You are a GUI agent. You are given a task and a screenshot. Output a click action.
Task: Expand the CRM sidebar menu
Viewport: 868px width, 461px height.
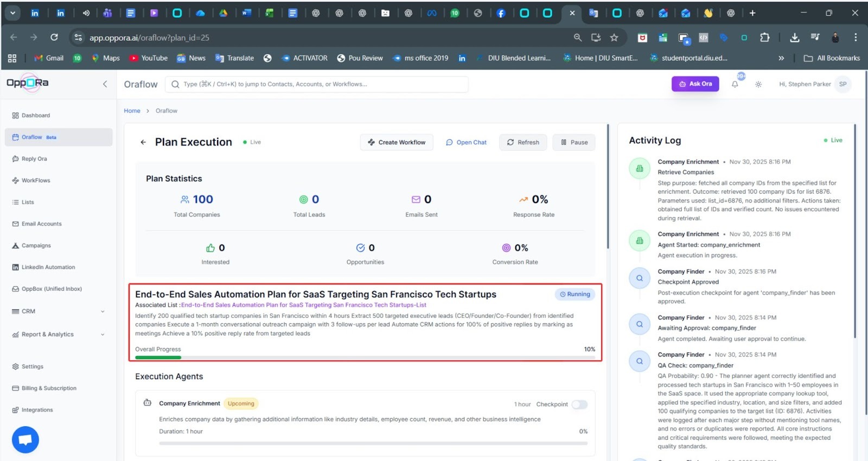coord(103,311)
